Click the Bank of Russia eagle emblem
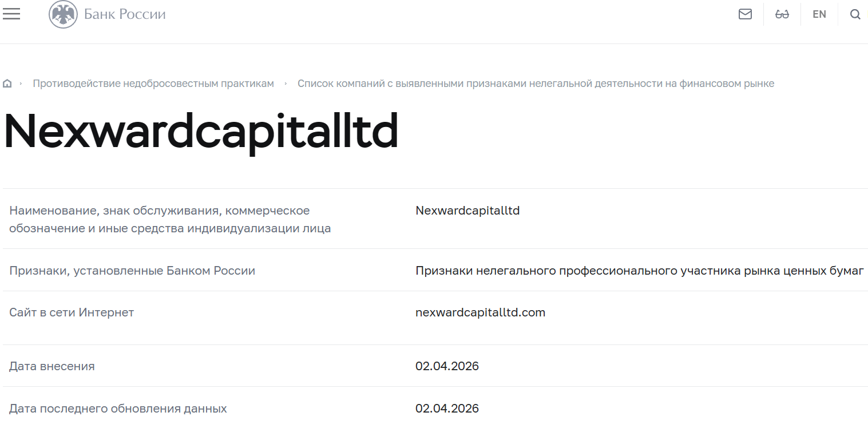The image size is (868, 428). pos(63,14)
